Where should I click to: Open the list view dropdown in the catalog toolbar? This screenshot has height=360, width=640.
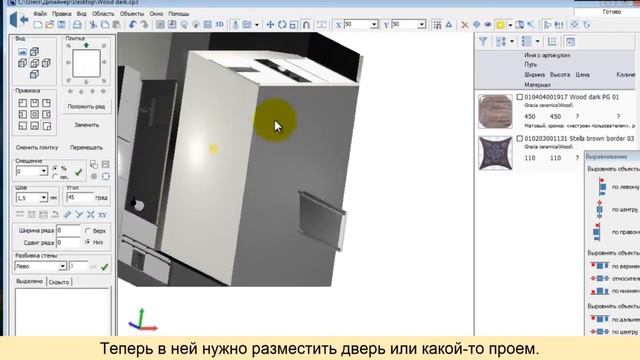538,41
